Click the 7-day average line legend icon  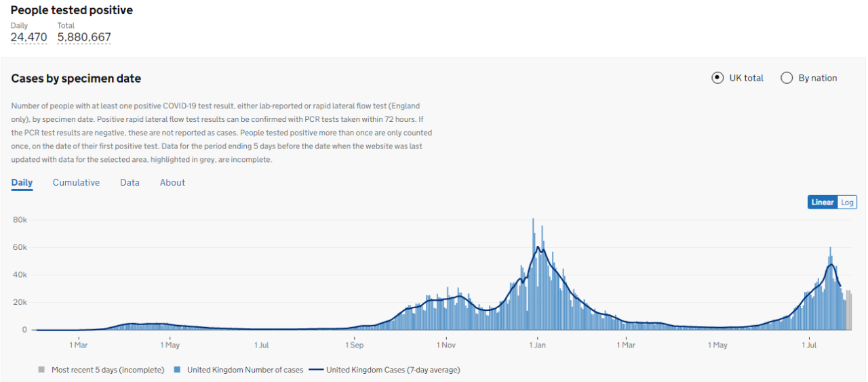click(x=316, y=370)
